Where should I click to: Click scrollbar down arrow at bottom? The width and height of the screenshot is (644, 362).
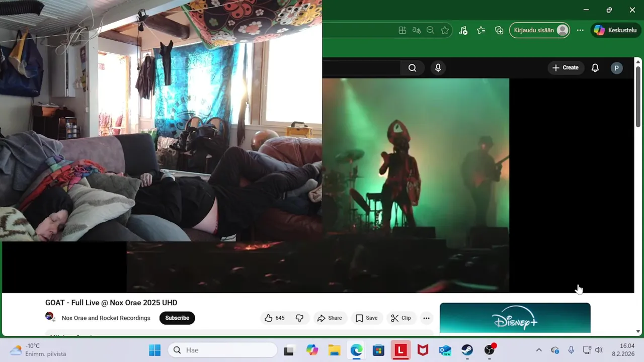click(638, 331)
